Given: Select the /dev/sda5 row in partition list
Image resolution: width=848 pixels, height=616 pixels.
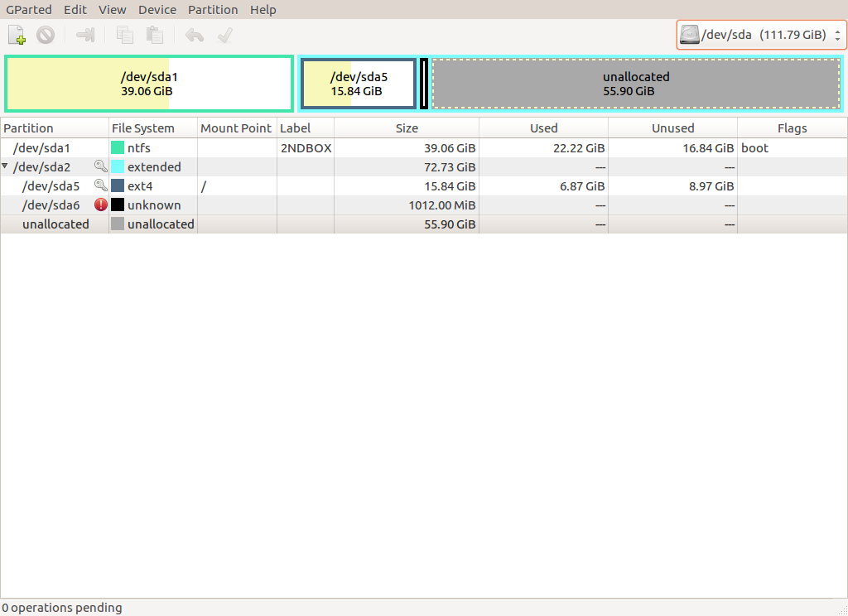Looking at the screenshot, I should point(424,185).
